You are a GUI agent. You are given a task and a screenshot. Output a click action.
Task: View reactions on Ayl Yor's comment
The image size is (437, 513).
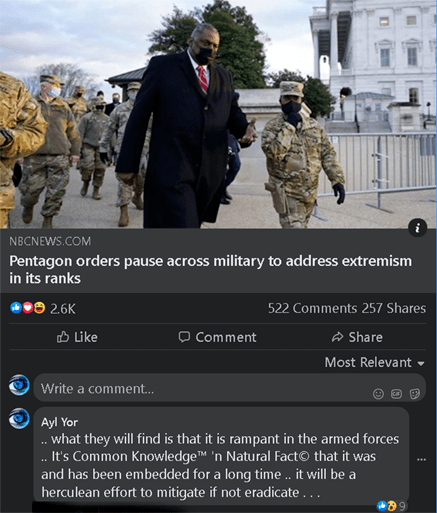(x=391, y=506)
